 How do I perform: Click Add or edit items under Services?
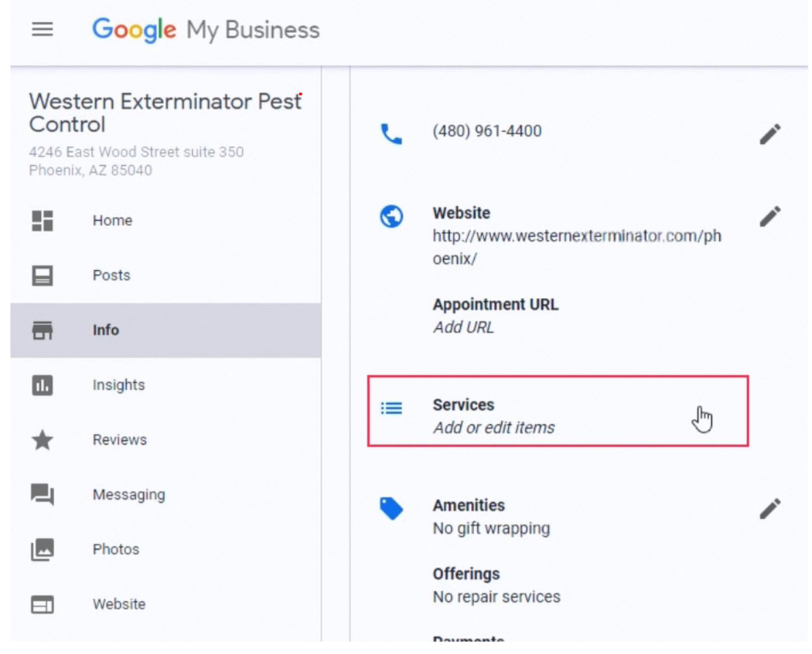pyautogui.click(x=494, y=428)
